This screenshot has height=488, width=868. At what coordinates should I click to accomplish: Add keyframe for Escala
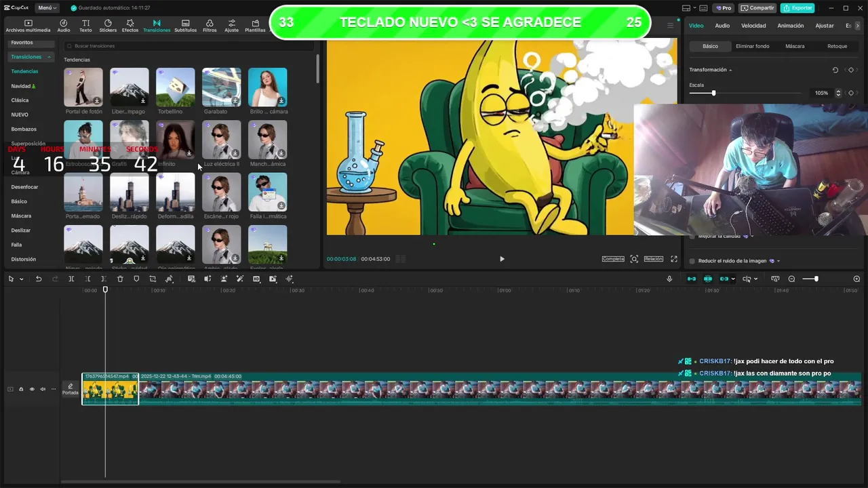(x=851, y=93)
